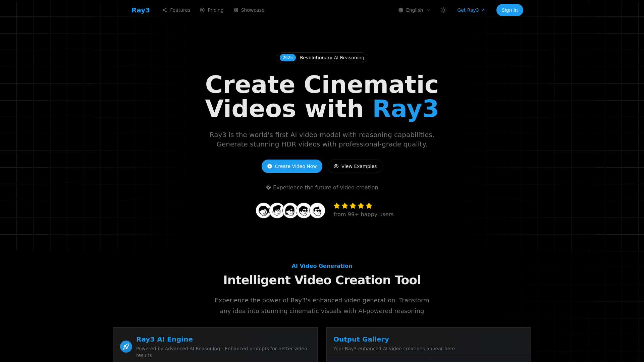The image size is (644, 362).
Task: Click the coin icon beside Pricing
Action: tap(202, 10)
